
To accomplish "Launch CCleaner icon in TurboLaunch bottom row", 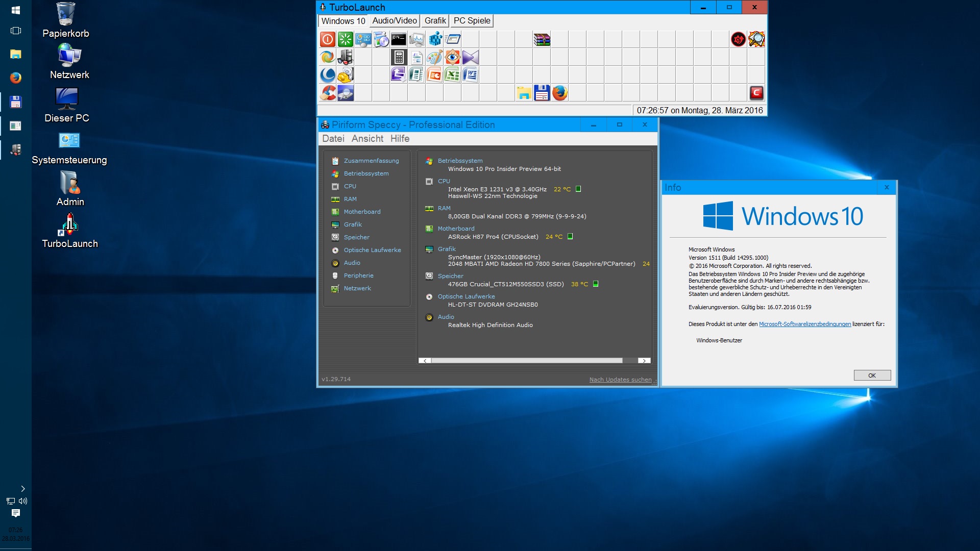I will [x=328, y=93].
